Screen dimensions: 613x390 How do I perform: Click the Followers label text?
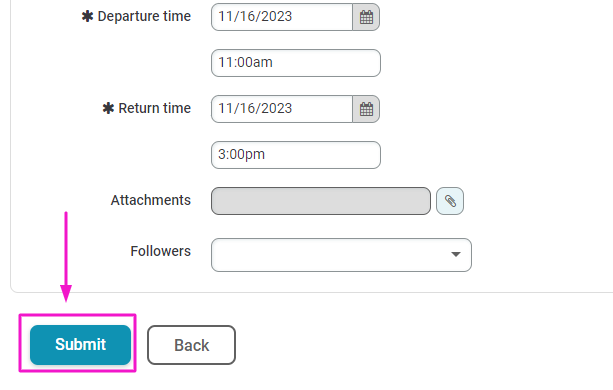161,251
